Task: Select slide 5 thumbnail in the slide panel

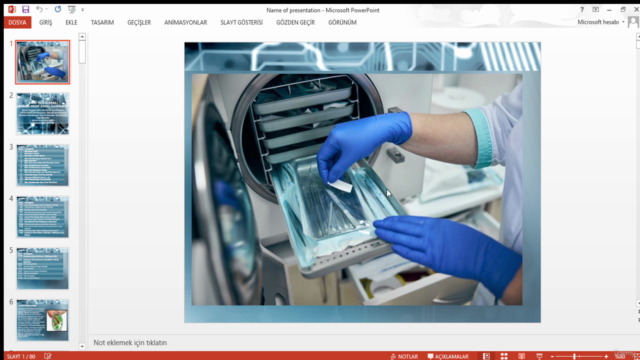Action: coord(43,268)
